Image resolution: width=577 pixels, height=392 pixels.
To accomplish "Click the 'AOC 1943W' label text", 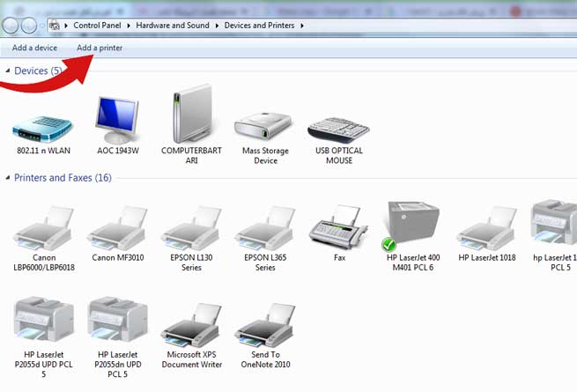I will point(118,151).
